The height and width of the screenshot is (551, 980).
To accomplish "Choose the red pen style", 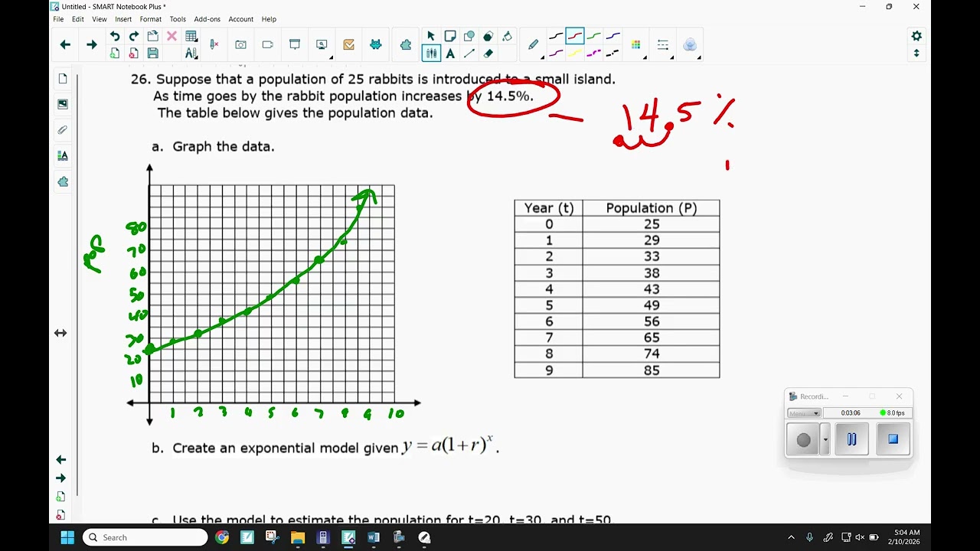I will [x=575, y=36].
